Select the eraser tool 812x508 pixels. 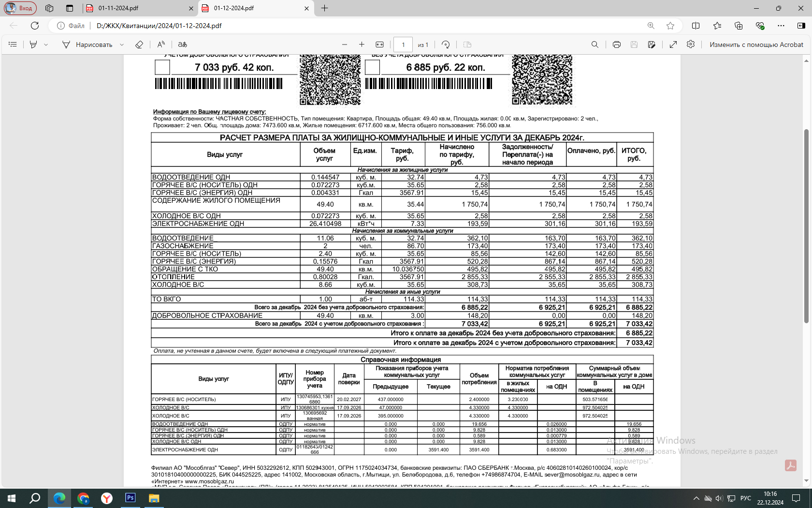pos(139,45)
